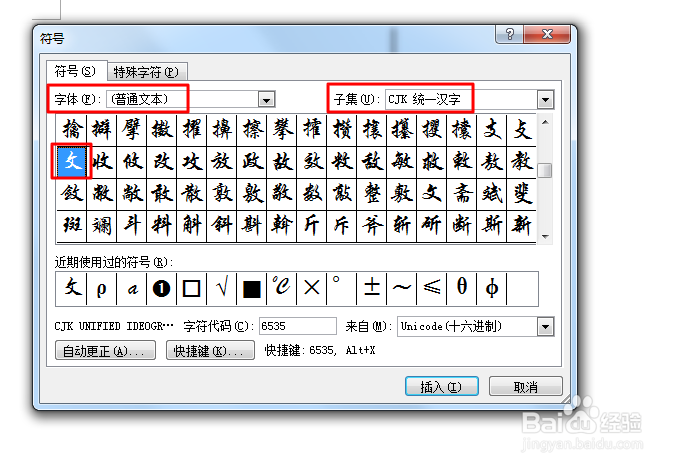Expand the 子集 subset dropdown arrow
The image size is (680, 467).
pyautogui.click(x=545, y=100)
